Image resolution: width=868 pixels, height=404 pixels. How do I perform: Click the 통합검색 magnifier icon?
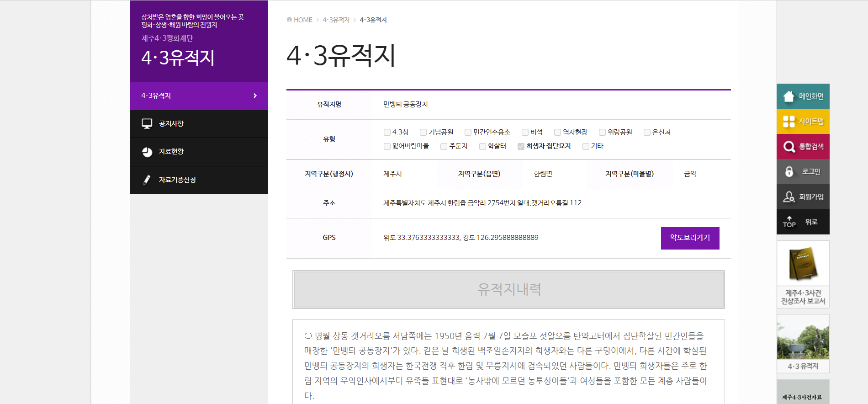tap(789, 147)
